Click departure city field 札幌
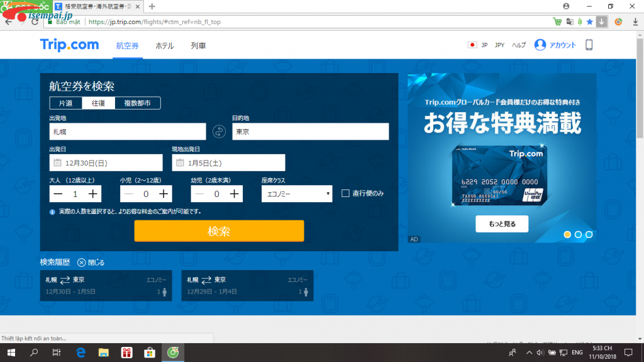 [x=127, y=132]
